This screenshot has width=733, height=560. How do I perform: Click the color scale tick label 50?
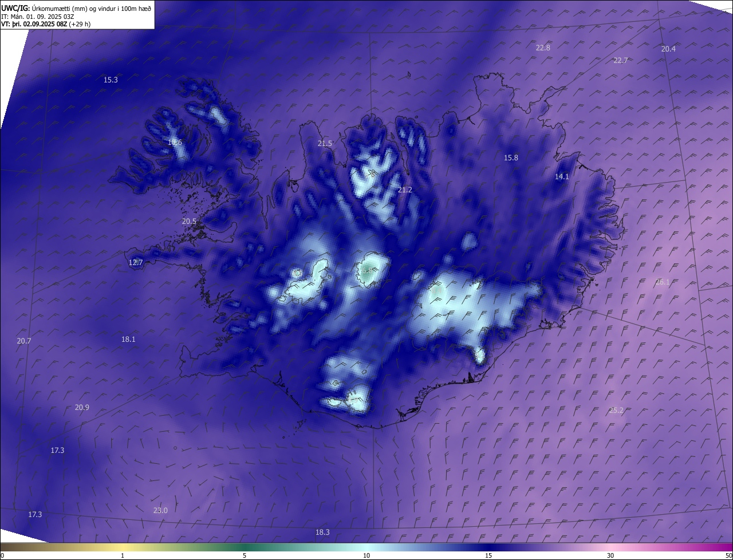pyautogui.click(x=728, y=555)
